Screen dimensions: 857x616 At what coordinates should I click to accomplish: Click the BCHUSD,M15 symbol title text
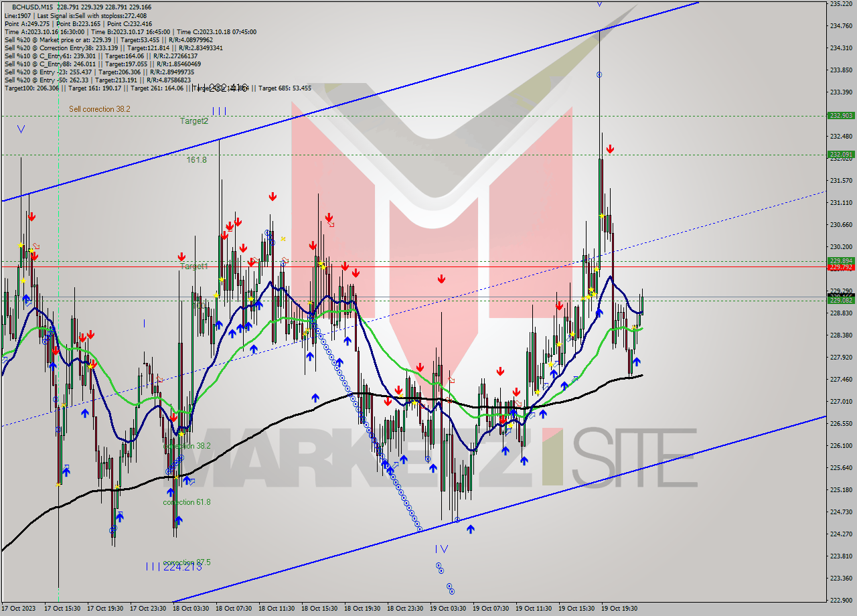31,7
